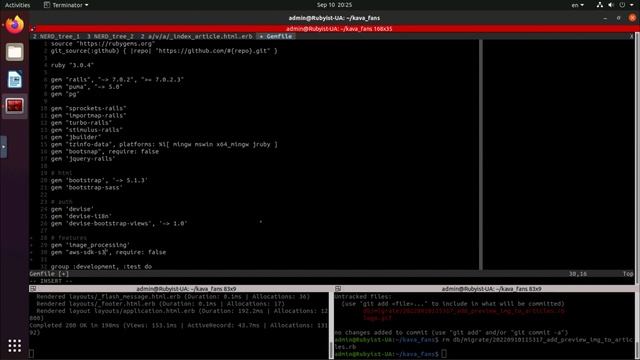Click the gem "aws-sdk-s3" line
Screen dimensions: 640x360
109,253
